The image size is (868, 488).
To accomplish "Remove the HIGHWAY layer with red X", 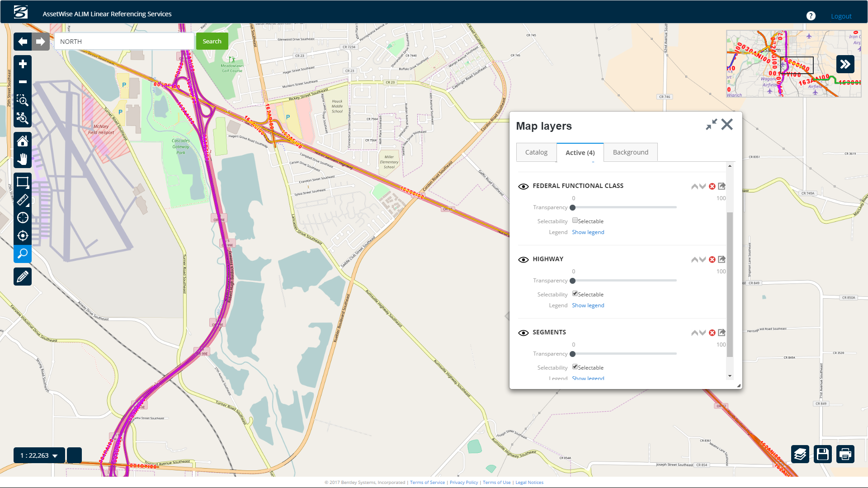I will (712, 259).
